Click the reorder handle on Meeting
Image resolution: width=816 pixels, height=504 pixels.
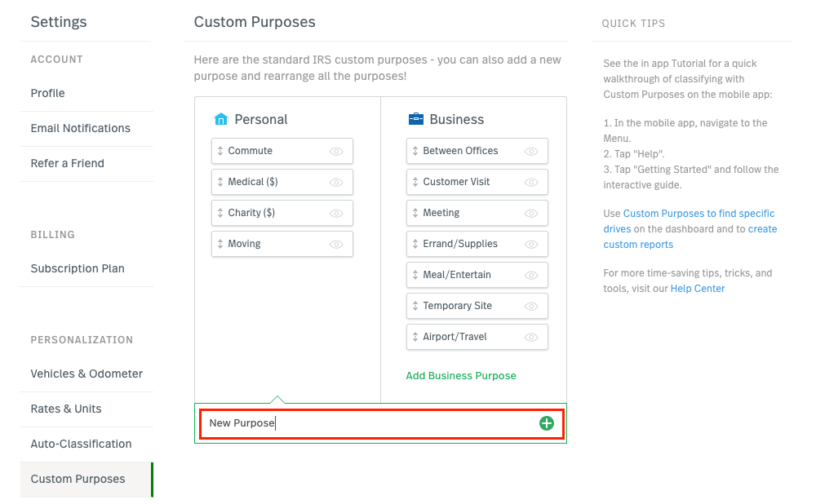click(x=415, y=213)
